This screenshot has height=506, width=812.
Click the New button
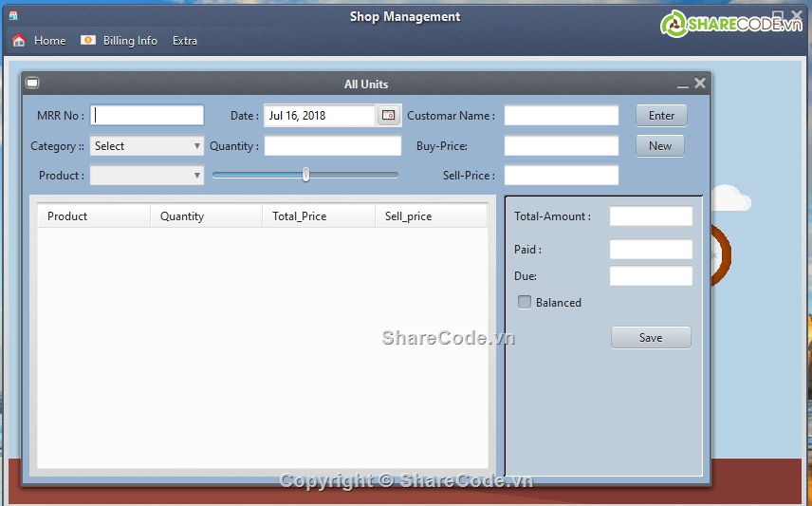tap(660, 146)
